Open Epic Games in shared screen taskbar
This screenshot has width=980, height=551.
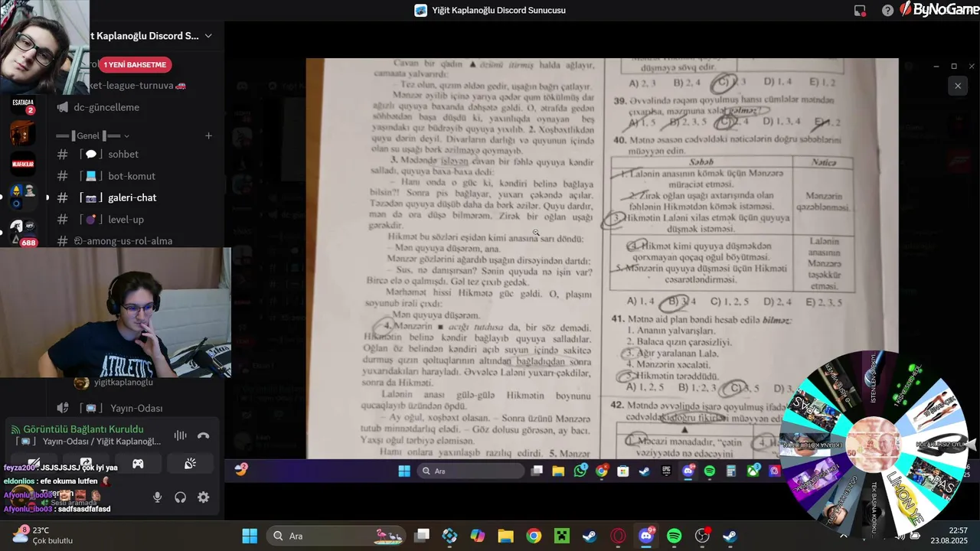[666, 471]
